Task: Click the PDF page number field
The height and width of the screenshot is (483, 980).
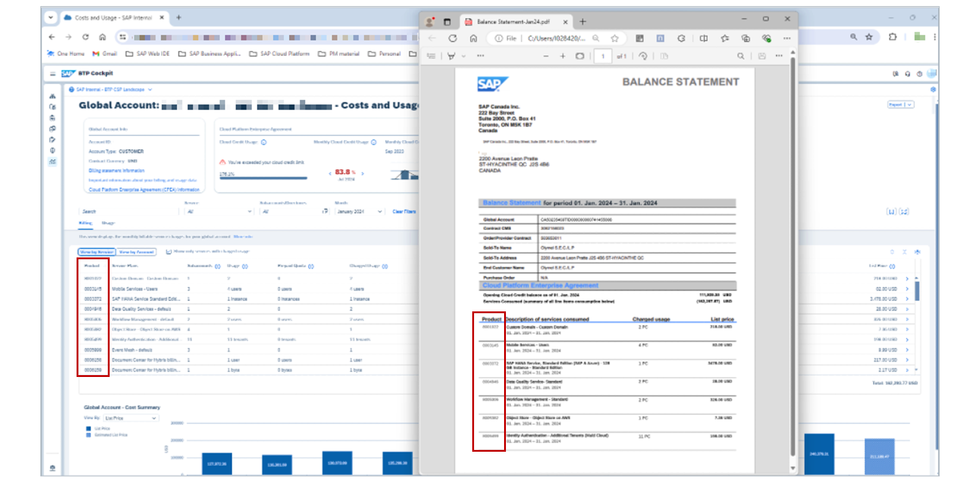Action: (x=603, y=56)
